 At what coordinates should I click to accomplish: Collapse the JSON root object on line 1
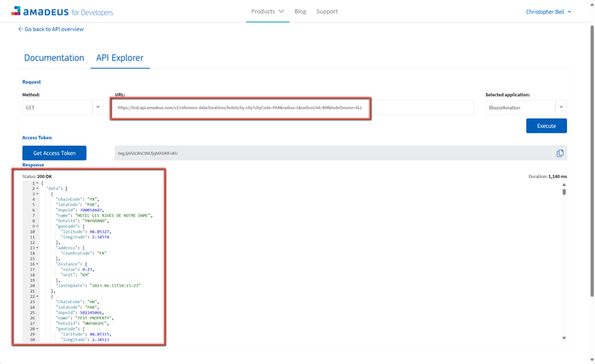[37, 184]
